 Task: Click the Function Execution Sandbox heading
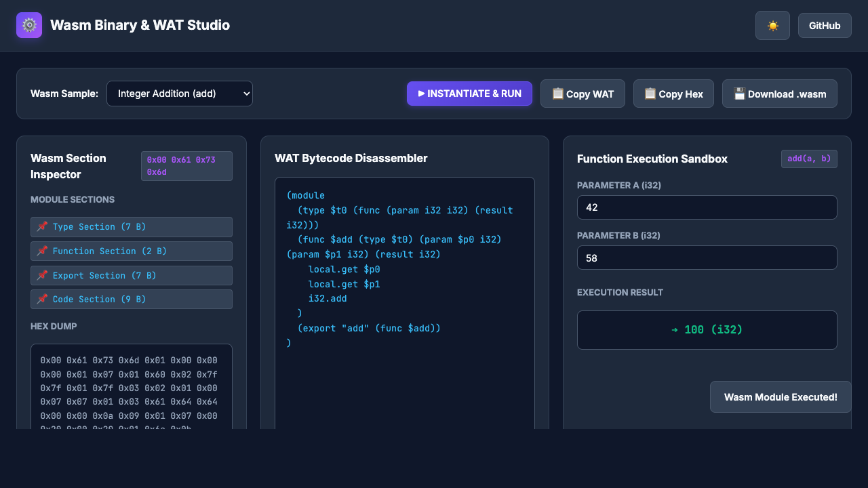pos(652,159)
